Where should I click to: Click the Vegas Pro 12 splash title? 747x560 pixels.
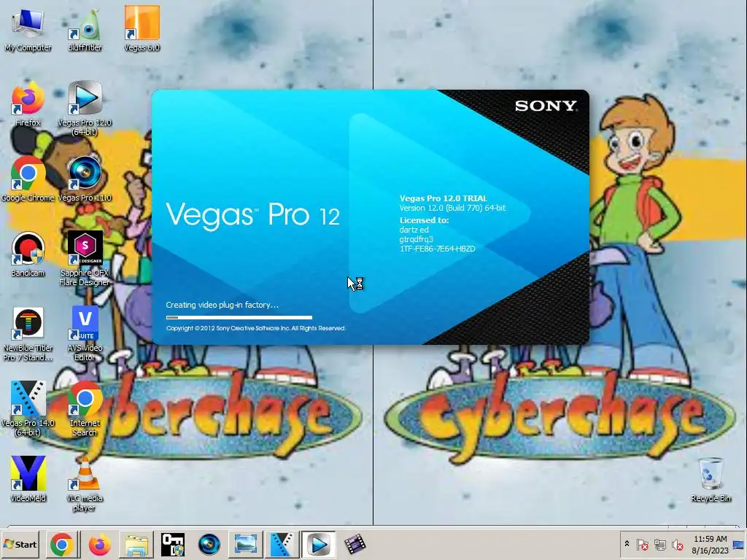coord(252,215)
